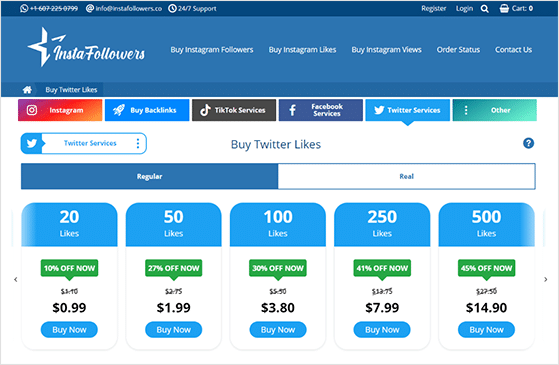Click Buy Now for 500 Likes

point(486,330)
